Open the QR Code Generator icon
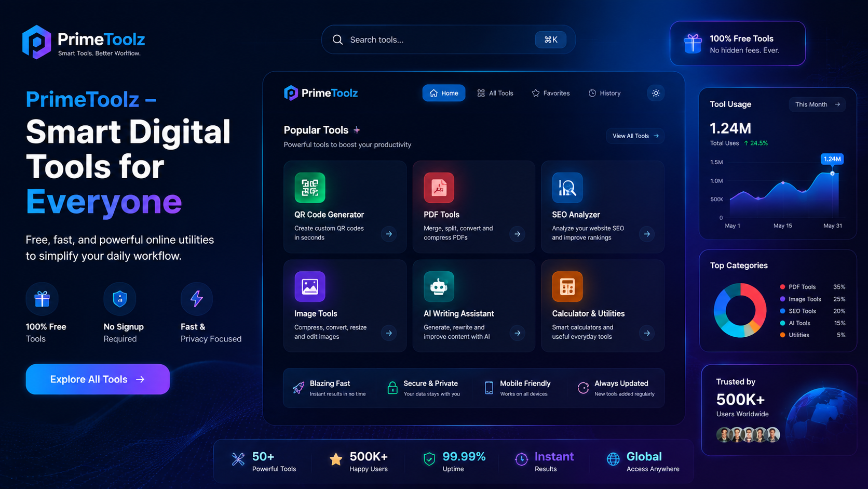The height and width of the screenshot is (489, 868). [310, 188]
